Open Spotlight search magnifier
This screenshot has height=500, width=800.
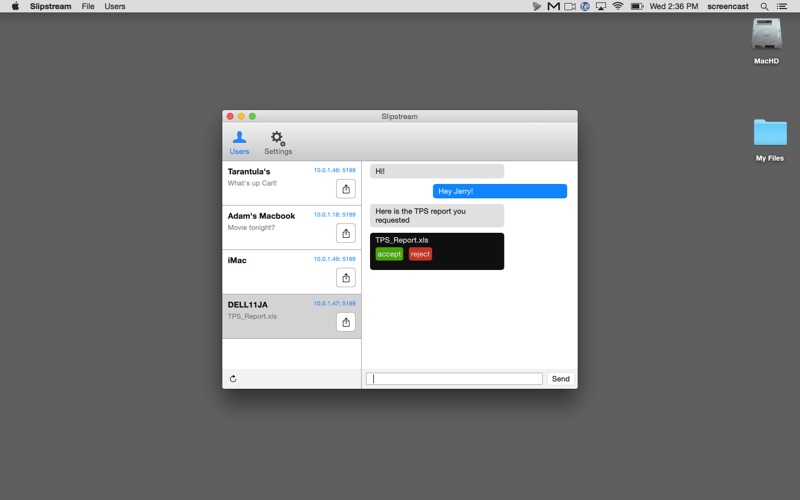tap(764, 6)
